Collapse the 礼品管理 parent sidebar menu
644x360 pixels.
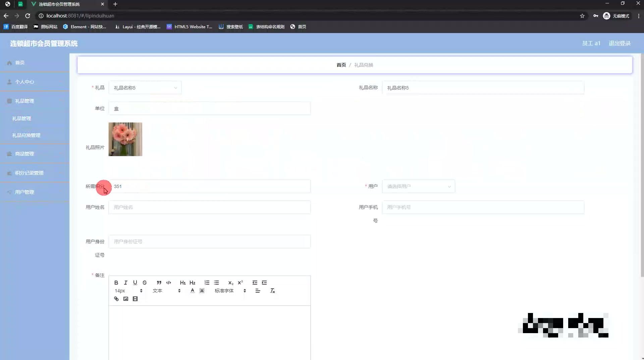tap(35, 101)
